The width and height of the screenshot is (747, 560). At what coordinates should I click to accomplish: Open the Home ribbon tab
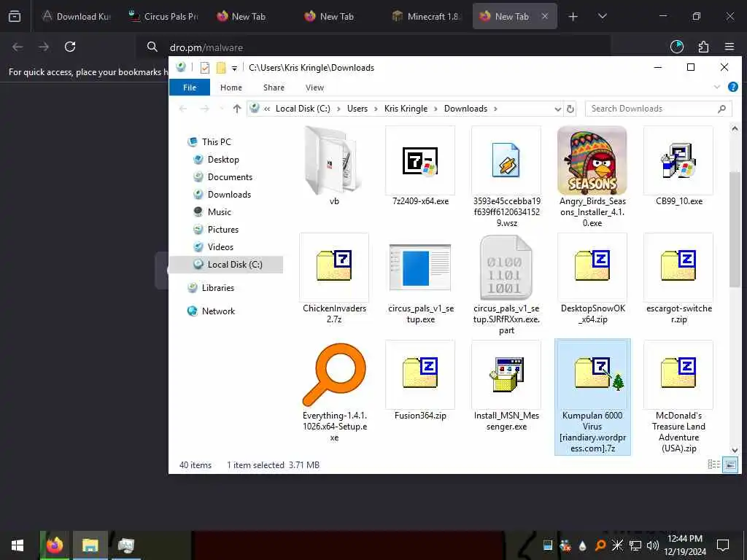pos(231,87)
